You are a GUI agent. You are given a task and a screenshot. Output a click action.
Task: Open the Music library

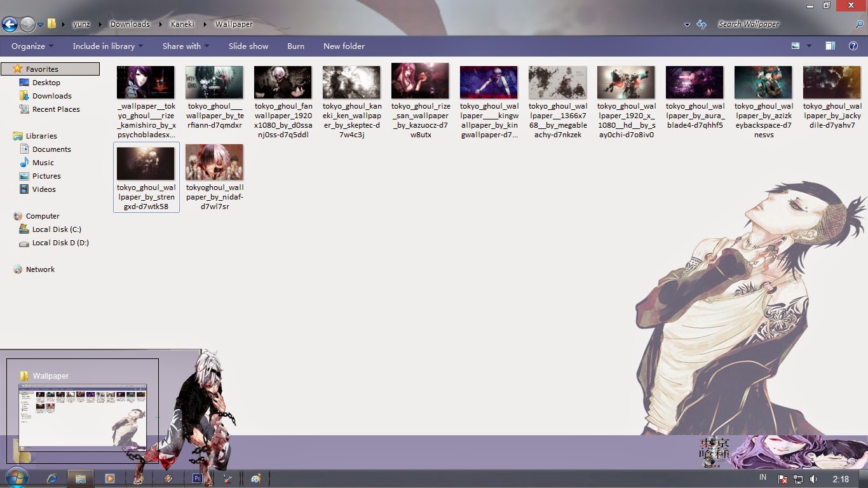pos(43,163)
